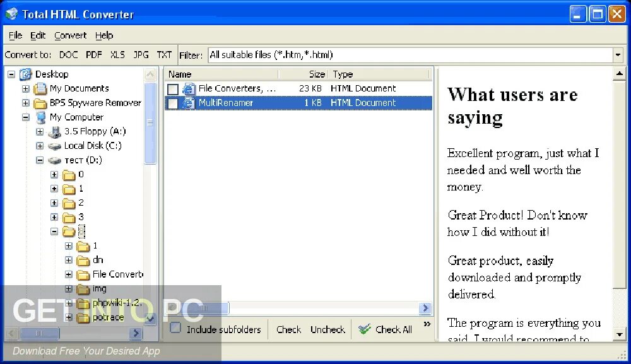Click the HTML icon of File Converters file
The height and width of the screenshot is (364, 631).
click(188, 88)
